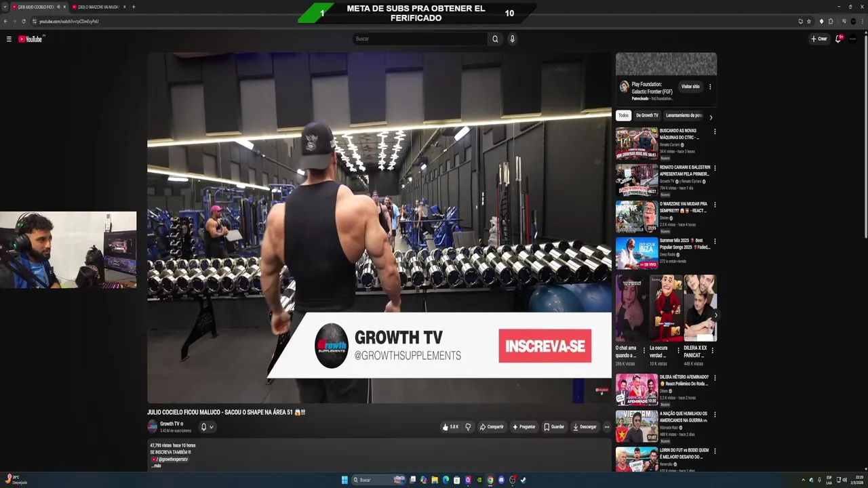Open options for BUSCANDO AS NOVAS MÁQUINAS video
Image resolution: width=868 pixels, height=488 pixels.
pos(715,131)
